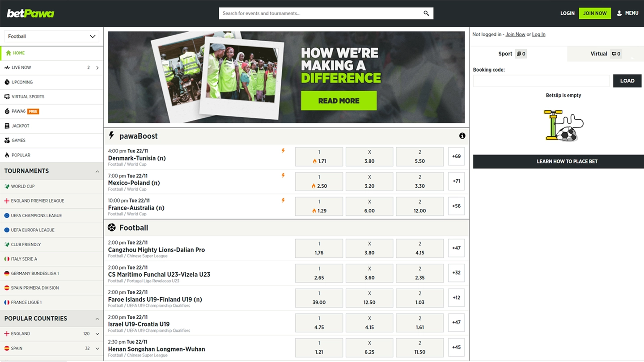Click the Football section ball icon

tap(111, 227)
